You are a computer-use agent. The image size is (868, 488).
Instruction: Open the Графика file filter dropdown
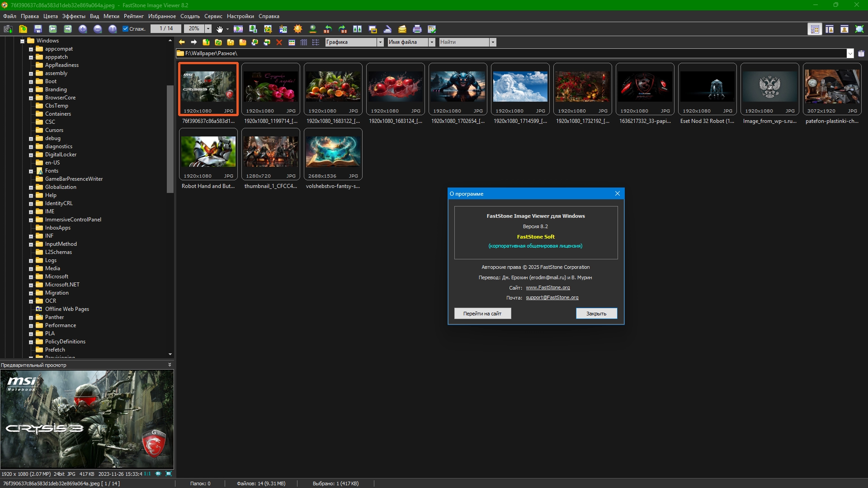[380, 42]
